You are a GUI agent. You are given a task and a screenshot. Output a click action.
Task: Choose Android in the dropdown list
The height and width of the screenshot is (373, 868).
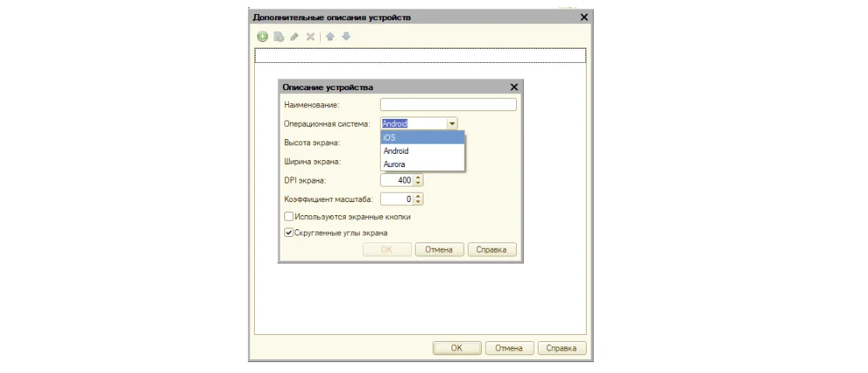[x=423, y=151]
